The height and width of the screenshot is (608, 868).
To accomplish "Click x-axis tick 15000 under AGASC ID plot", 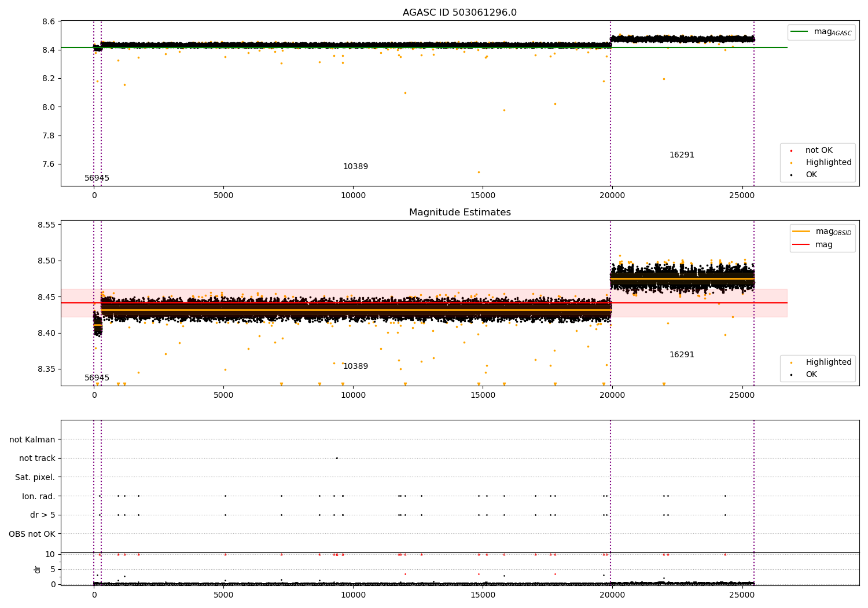I will [x=483, y=195].
